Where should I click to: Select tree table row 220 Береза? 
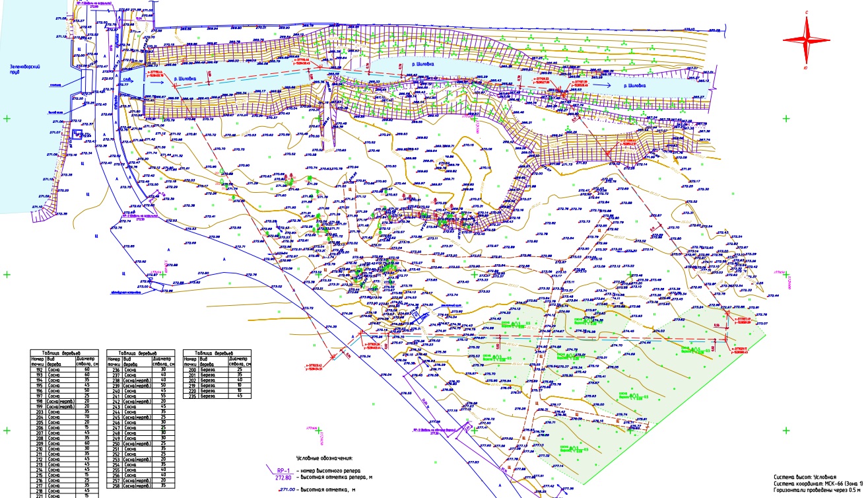tap(217, 390)
